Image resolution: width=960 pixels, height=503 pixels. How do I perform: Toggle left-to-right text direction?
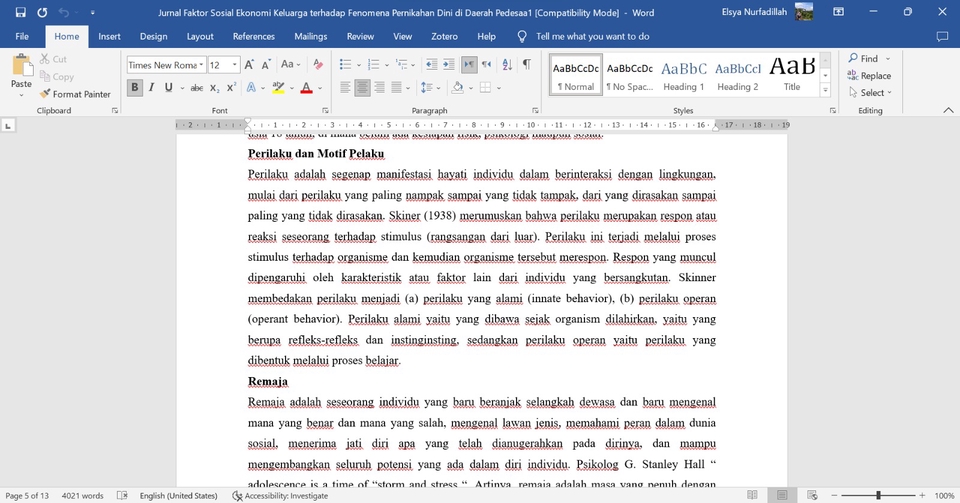[x=469, y=64]
